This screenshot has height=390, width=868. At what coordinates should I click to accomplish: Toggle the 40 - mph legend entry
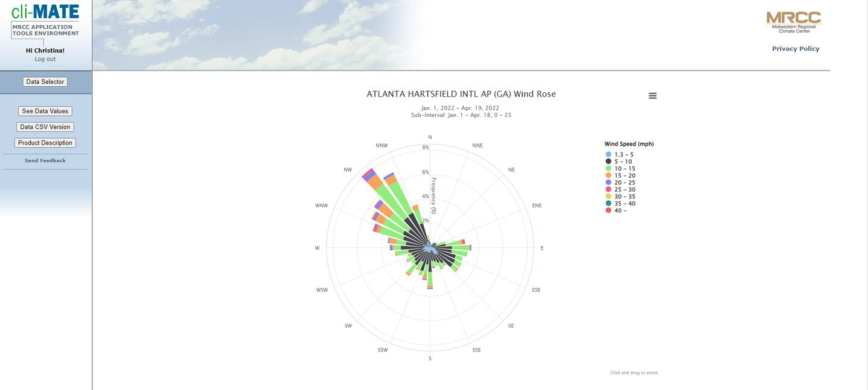click(620, 210)
